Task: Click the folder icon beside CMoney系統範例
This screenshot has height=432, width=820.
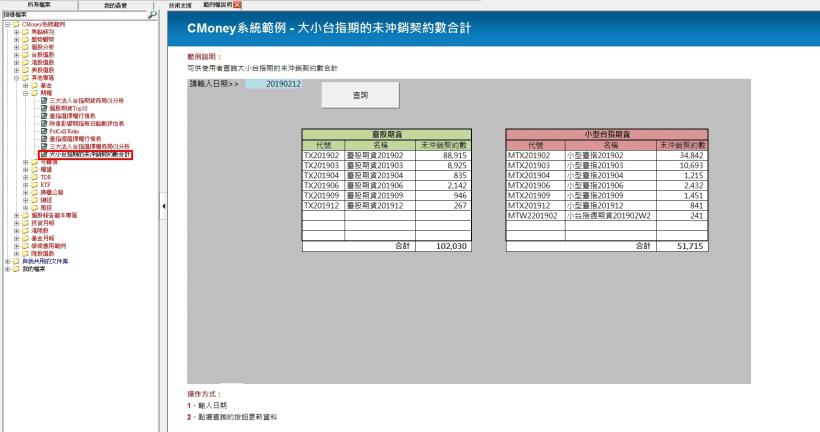Action: click(x=16, y=24)
